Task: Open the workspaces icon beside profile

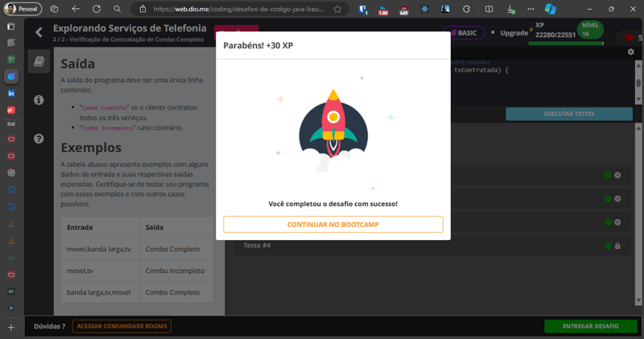Action: pyautogui.click(x=54, y=9)
